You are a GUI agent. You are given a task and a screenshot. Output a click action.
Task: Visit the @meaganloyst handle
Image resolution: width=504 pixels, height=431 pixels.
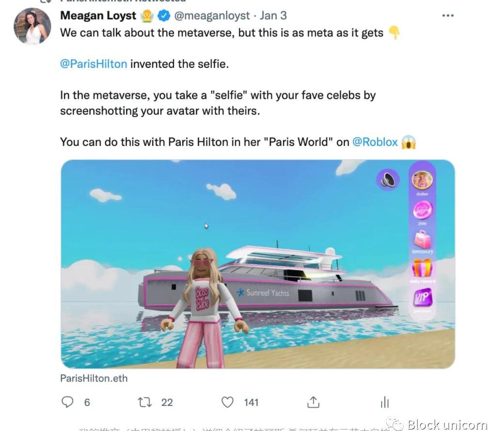pyautogui.click(x=212, y=16)
